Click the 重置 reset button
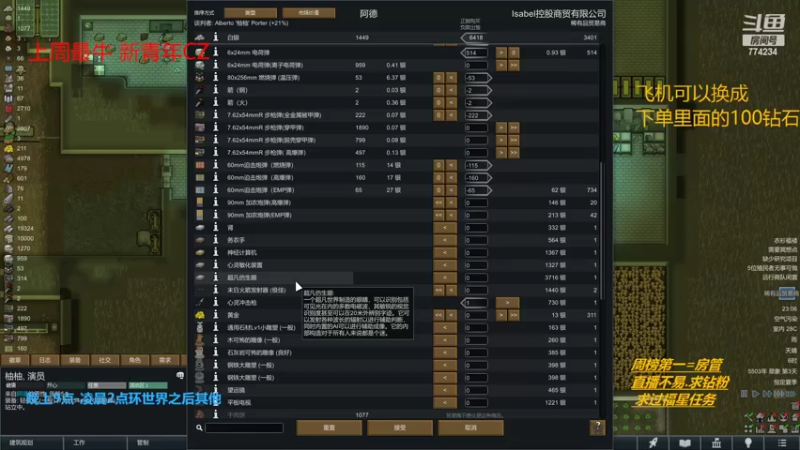This screenshot has width=800, height=450. click(329, 428)
